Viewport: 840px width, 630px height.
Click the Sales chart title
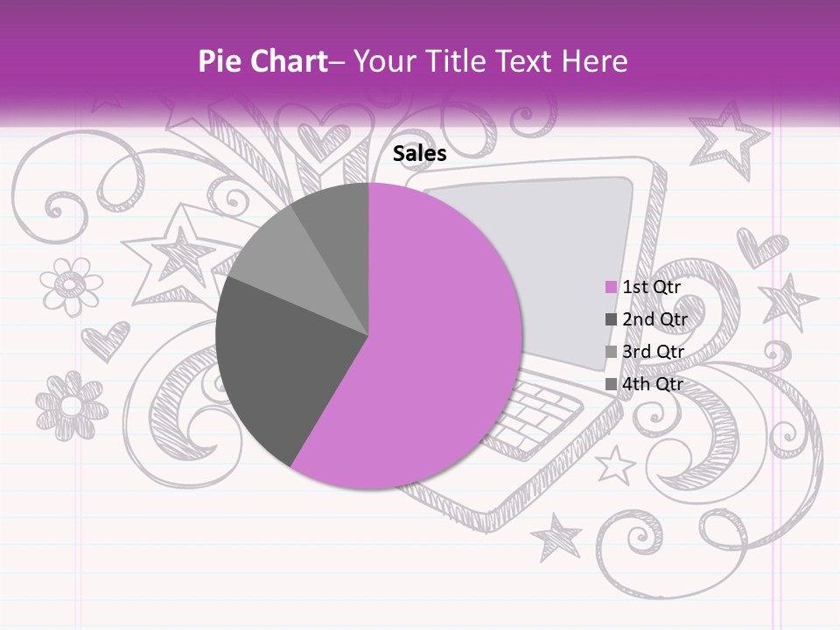coord(419,154)
